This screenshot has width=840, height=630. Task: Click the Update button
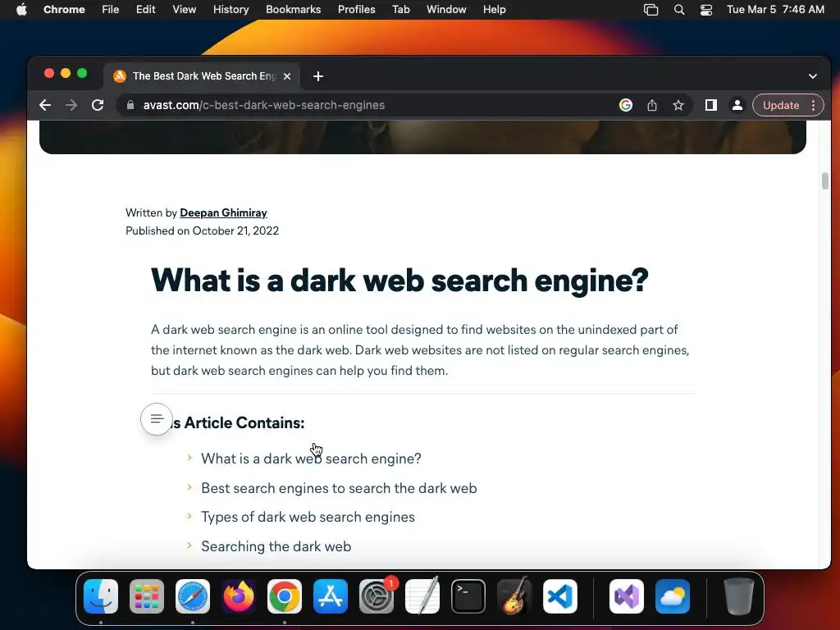(781, 105)
